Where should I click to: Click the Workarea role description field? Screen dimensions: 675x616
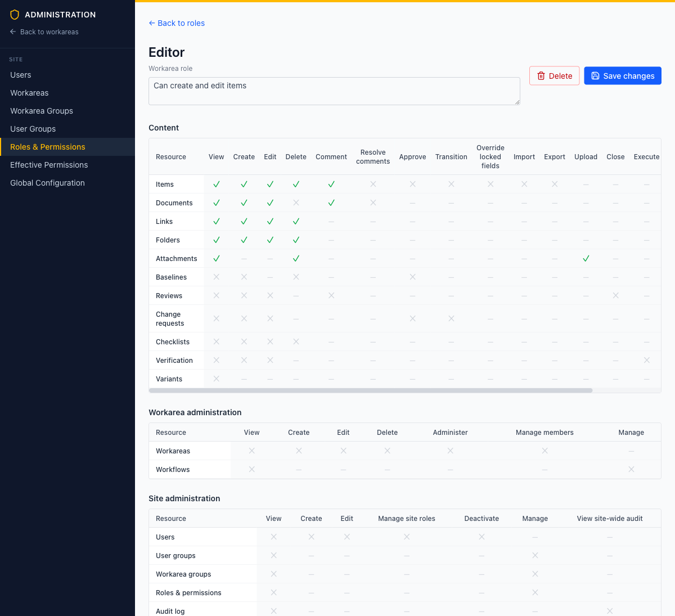tap(334, 91)
